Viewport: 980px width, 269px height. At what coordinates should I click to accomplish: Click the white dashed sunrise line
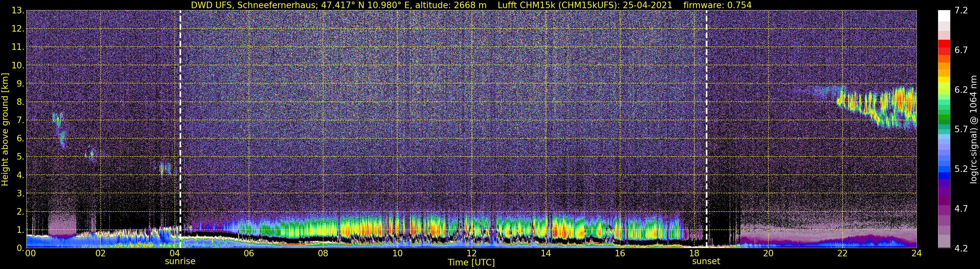click(180, 129)
